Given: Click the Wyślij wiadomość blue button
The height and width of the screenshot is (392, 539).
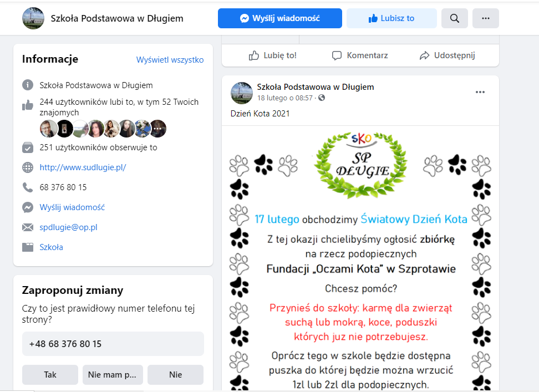Looking at the screenshot, I should pyautogui.click(x=280, y=18).
